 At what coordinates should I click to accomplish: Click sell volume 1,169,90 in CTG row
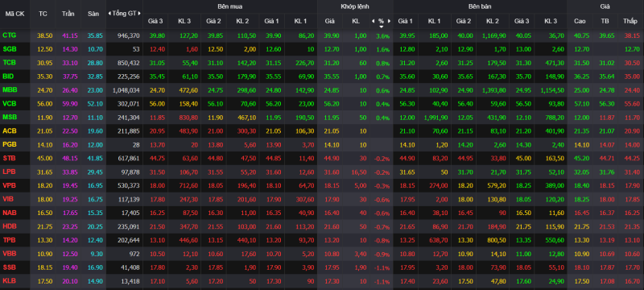click(493, 35)
